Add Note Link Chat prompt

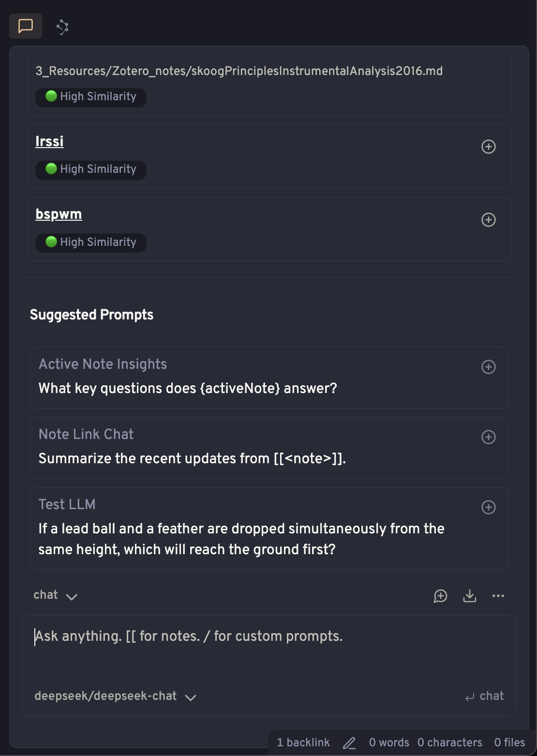[x=489, y=437]
